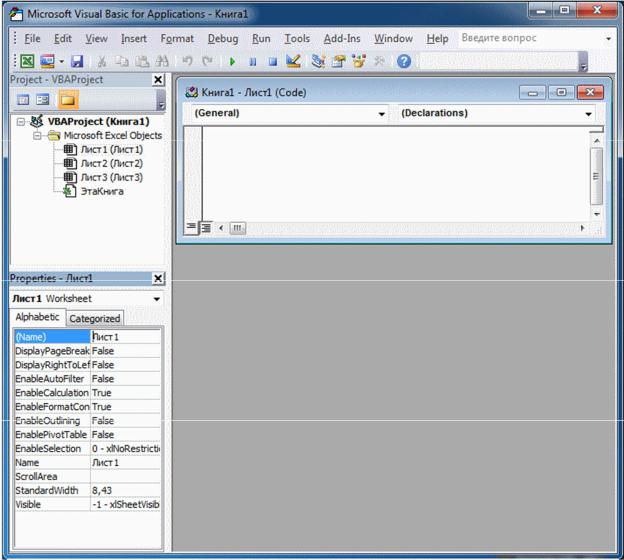
Task: Close the Project - VBAProject panel
Action: (158, 80)
